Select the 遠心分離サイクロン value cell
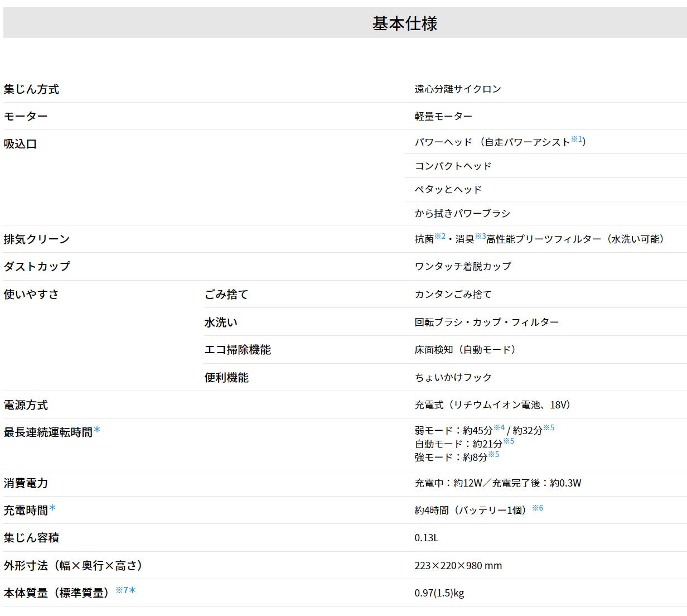 click(457, 88)
